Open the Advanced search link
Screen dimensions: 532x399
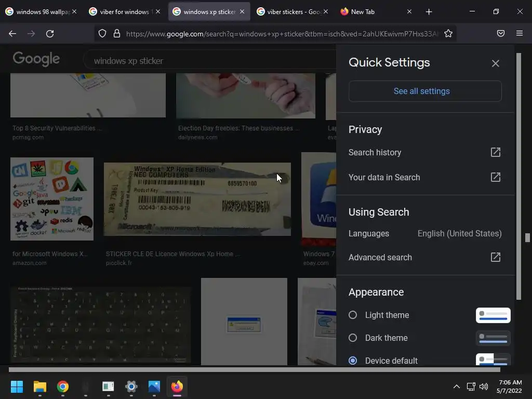tap(380, 257)
